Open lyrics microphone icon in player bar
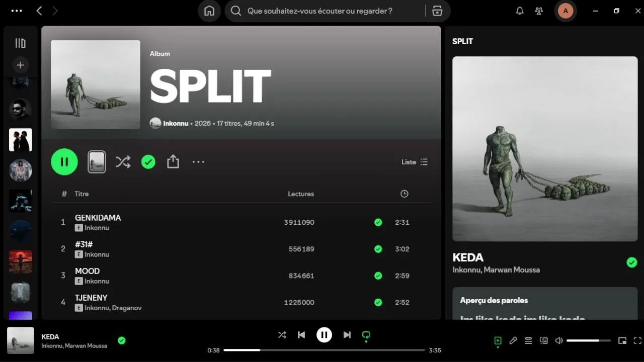Image resolution: width=644 pixels, height=362 pixels. pos(513,340)
